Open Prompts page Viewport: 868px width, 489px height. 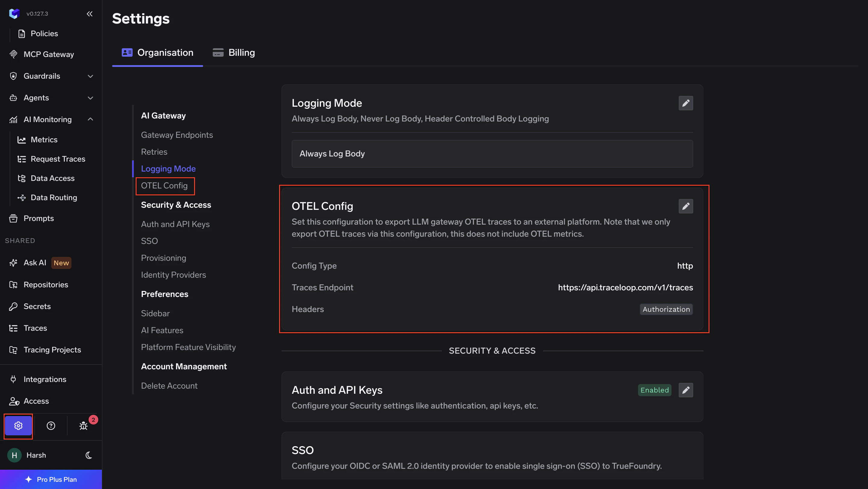coord(38,218)
